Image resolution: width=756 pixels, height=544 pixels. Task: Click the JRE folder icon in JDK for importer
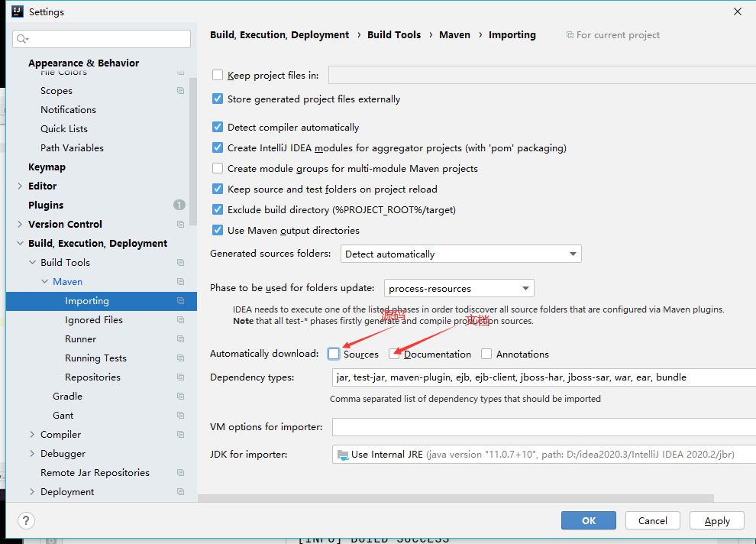coord(343,455)
